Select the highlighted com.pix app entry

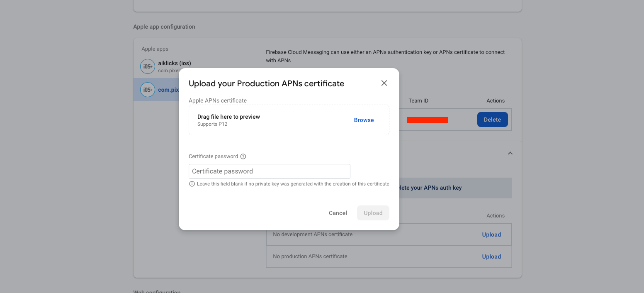(x=168, y=90)
